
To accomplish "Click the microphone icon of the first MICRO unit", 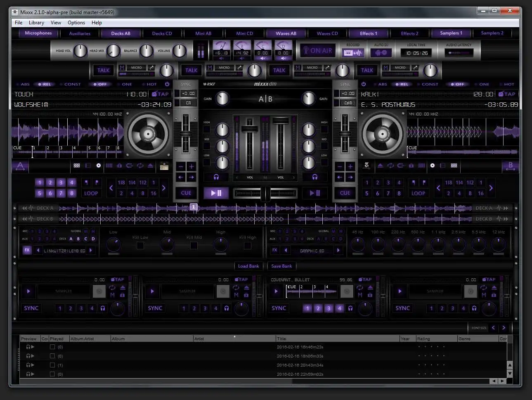I will click(x=151, y=68).
